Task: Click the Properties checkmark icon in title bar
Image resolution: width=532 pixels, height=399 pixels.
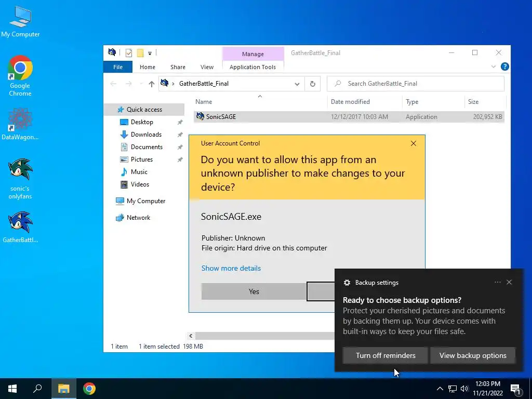Action: [129, 53]
